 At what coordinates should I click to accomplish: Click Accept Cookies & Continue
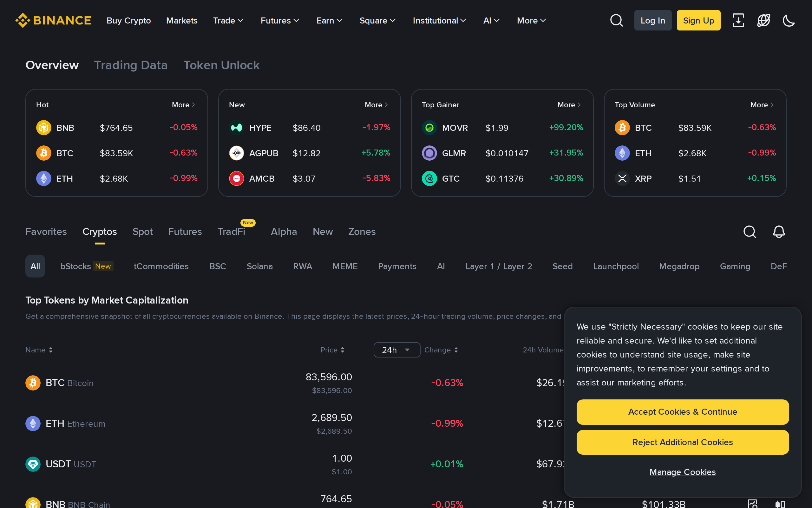coord(683,412)
